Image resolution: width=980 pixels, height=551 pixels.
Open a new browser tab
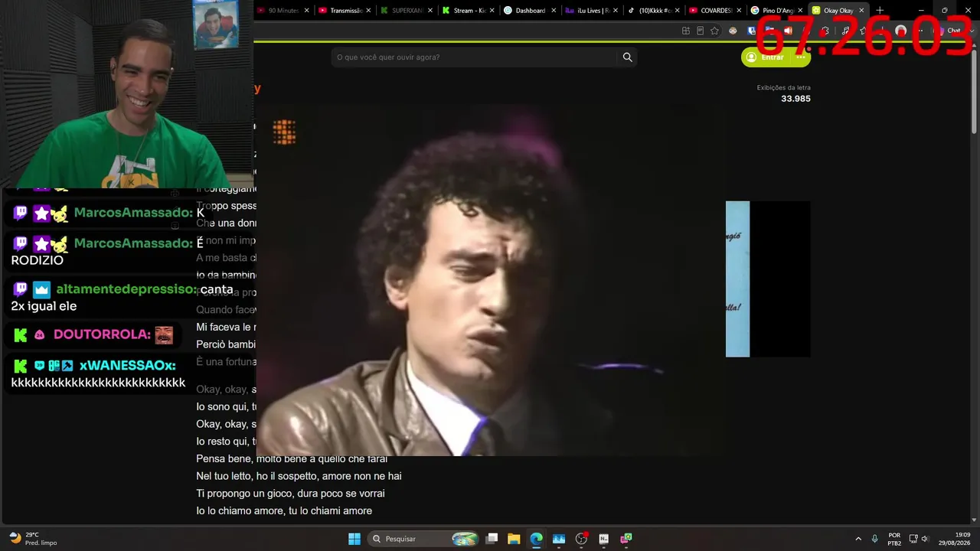tap(880, 11)
